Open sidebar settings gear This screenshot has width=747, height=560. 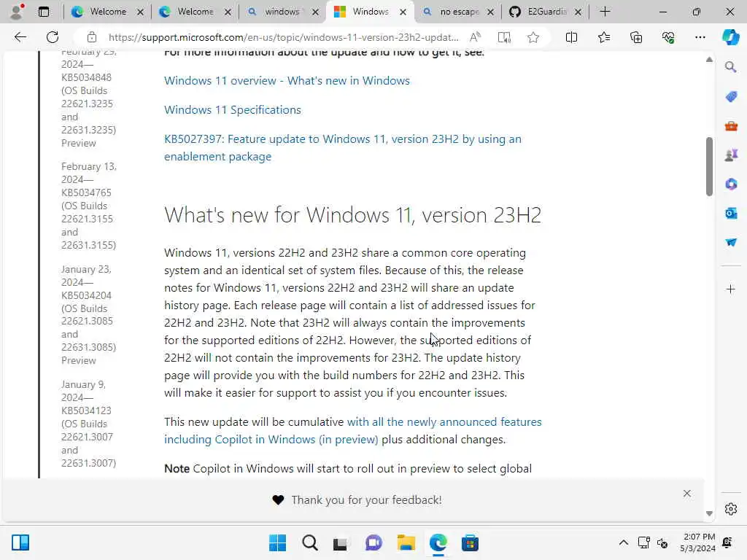731,509
